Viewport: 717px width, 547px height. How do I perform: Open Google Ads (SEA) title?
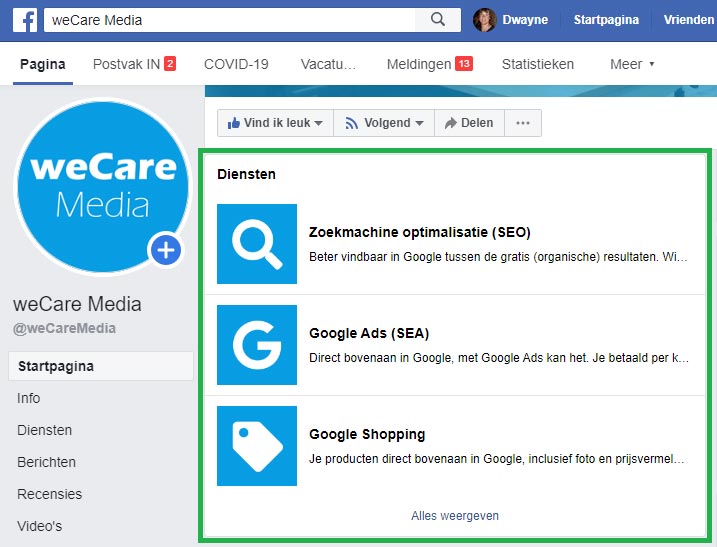click(369, 333)
